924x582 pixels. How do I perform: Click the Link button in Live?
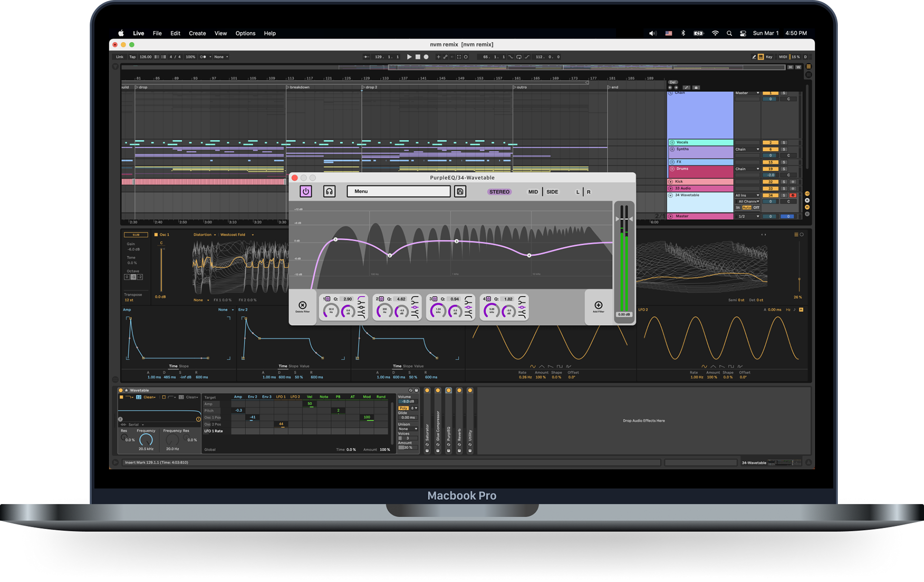[119, 57]
